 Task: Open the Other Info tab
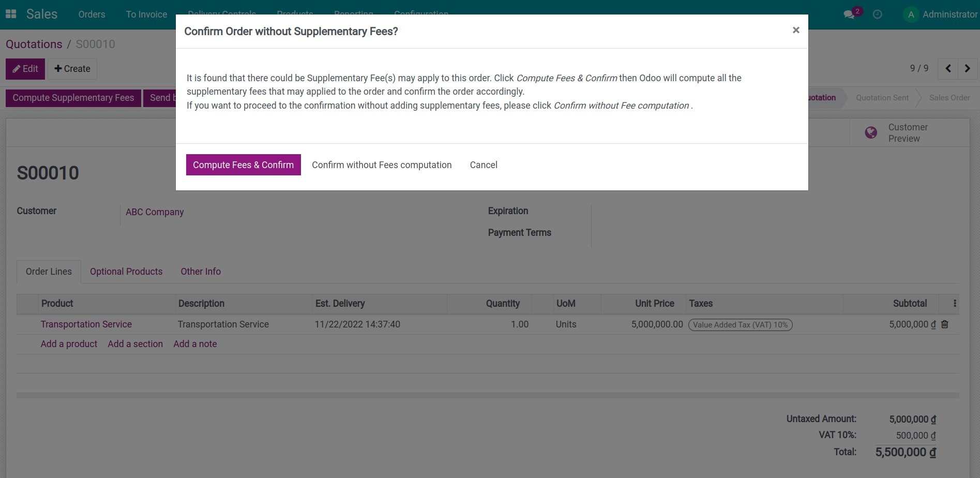(x=200, y=271)
